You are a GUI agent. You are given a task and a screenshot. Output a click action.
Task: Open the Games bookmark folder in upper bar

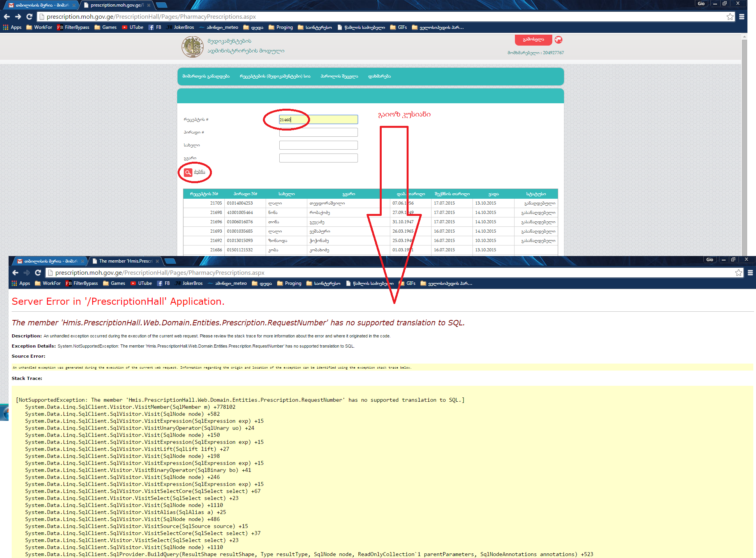[106, 27]
